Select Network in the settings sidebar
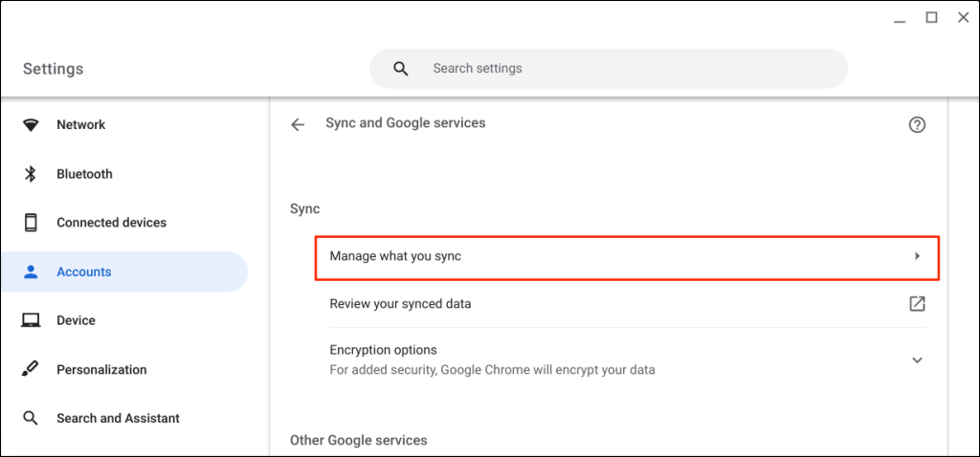Image resolution: width=980 pixels, height=457 pixels. (x=81, y=125)
